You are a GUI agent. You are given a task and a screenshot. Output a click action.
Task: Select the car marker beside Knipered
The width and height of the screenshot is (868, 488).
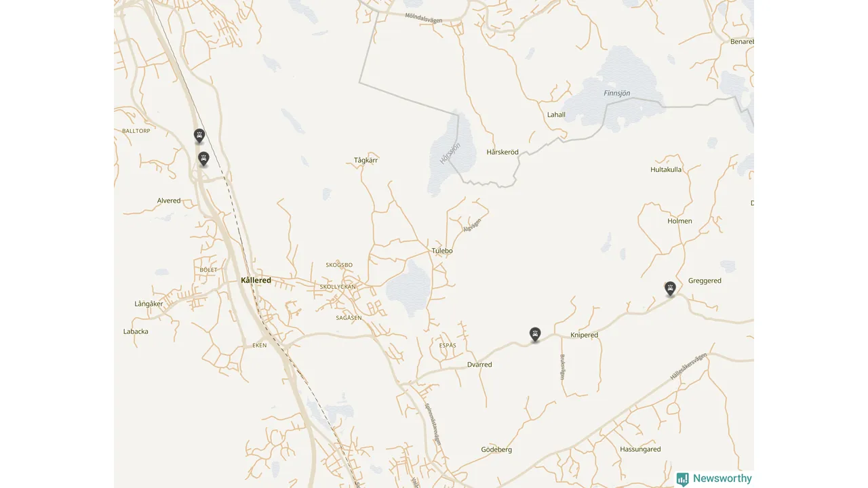click(535, 334)
